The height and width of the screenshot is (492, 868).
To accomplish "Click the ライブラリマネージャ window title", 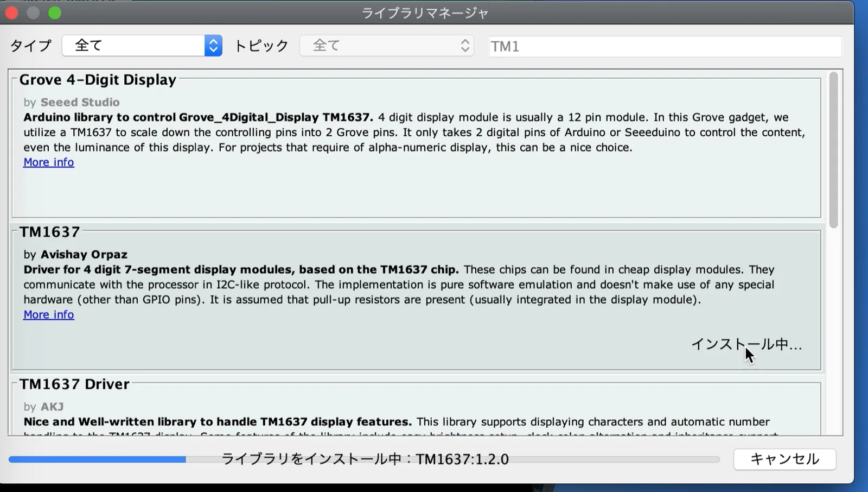I will pos(425,13).
